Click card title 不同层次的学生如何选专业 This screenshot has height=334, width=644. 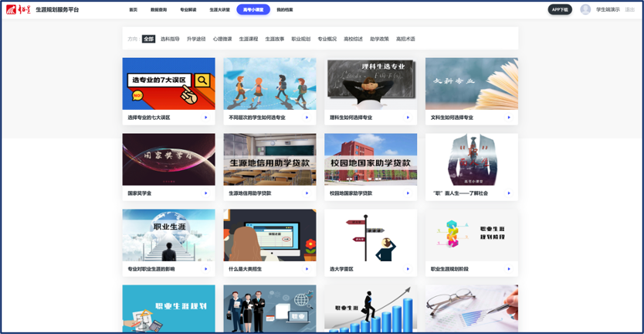click(257, 118)
